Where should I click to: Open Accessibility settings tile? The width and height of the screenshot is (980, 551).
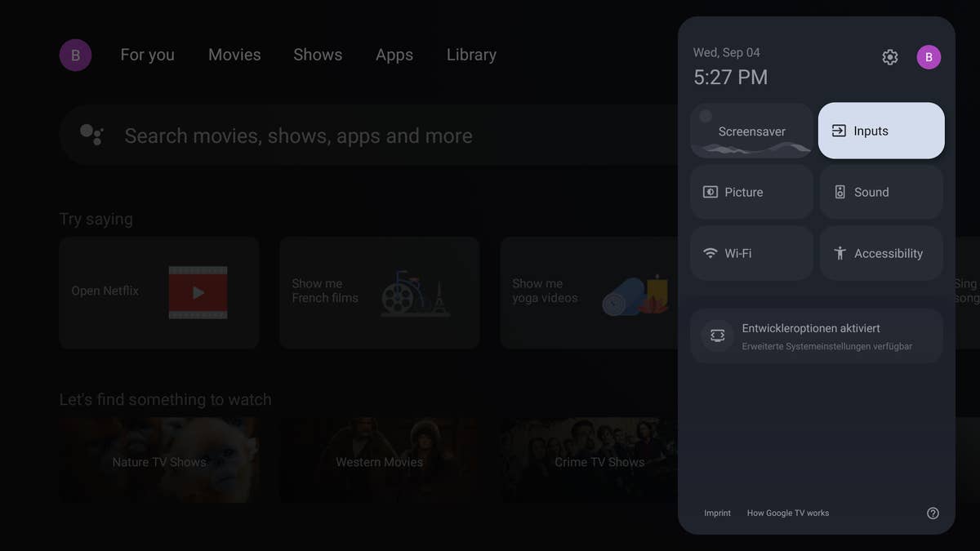tap(881, 253)
